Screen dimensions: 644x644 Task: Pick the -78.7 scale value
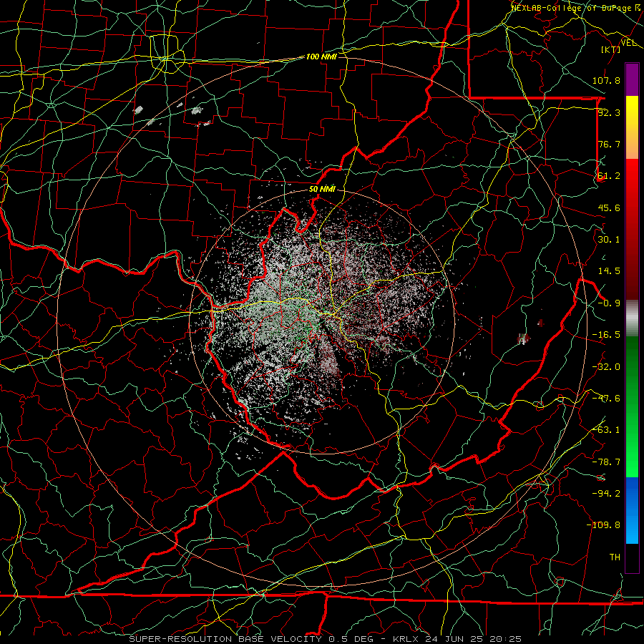pyautogui.click(x=606, y=462)
